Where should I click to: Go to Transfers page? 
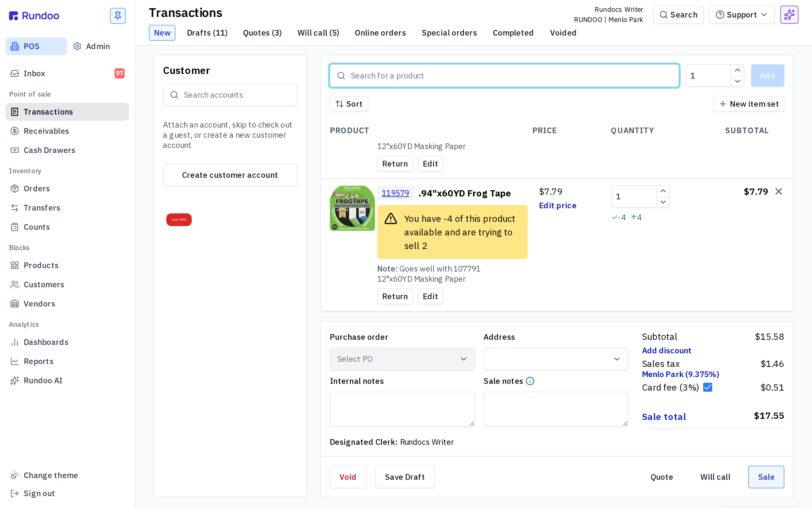point(67,208)
